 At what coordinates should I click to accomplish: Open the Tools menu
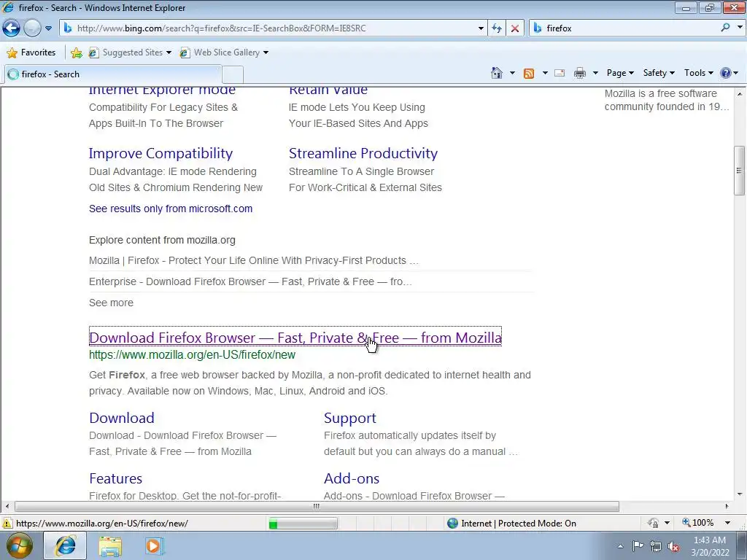(698, 73)
